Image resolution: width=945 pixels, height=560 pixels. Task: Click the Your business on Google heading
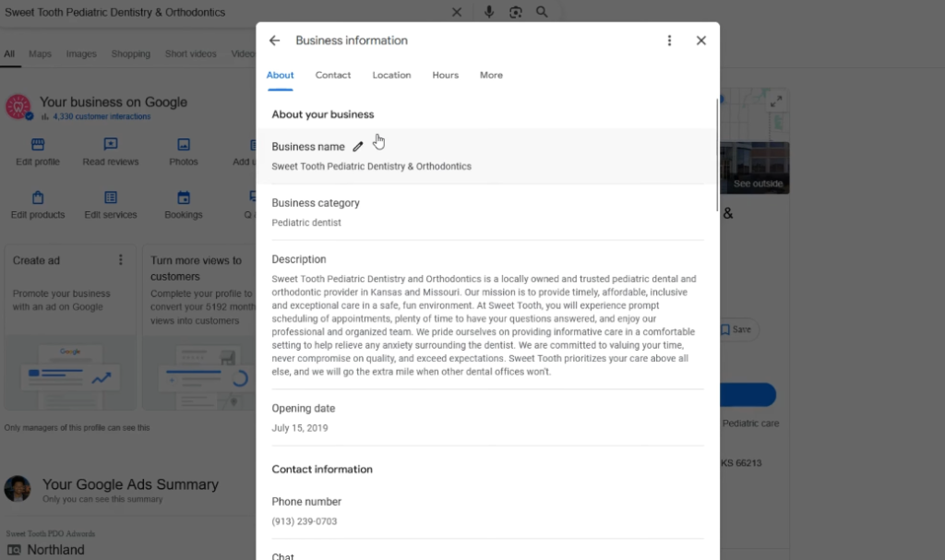(114, 101)
